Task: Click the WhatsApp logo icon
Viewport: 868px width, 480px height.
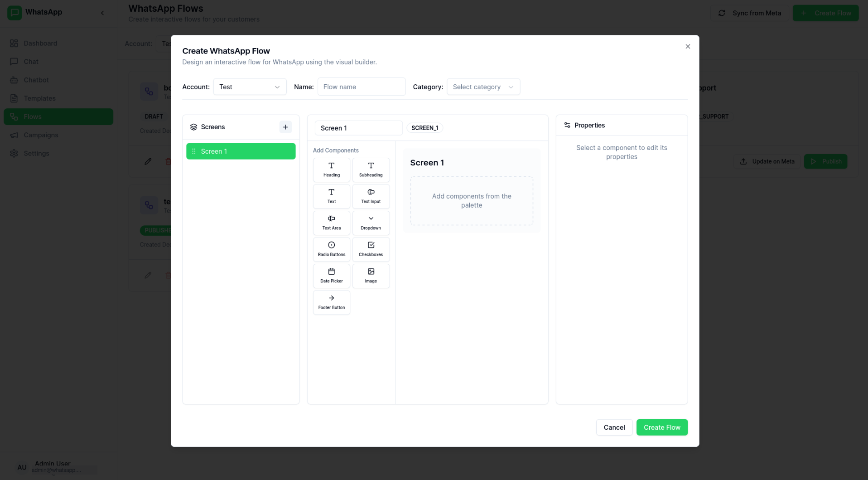Action: point(14,12)
